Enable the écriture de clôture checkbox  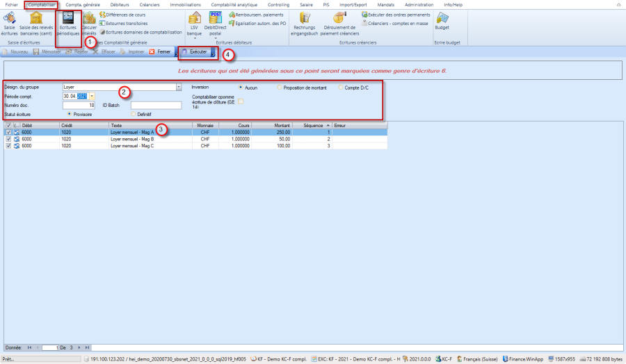click(241, 101)
